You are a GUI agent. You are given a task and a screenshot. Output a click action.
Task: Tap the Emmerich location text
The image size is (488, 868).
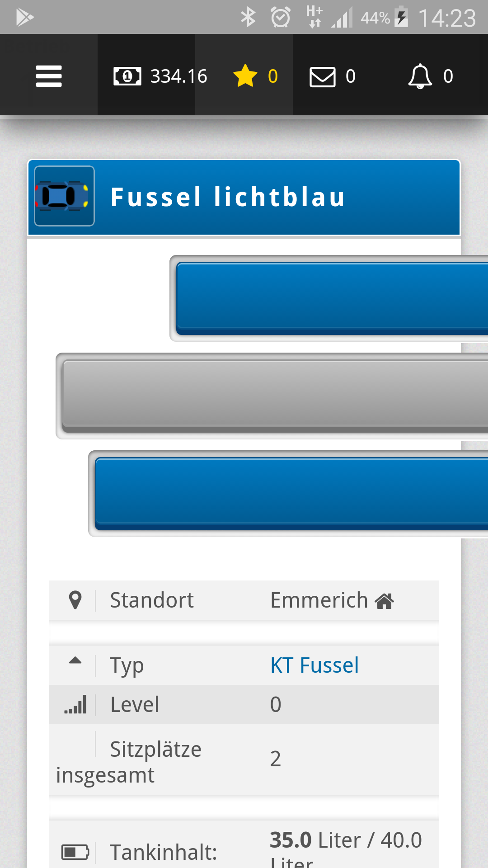(319, 600)
